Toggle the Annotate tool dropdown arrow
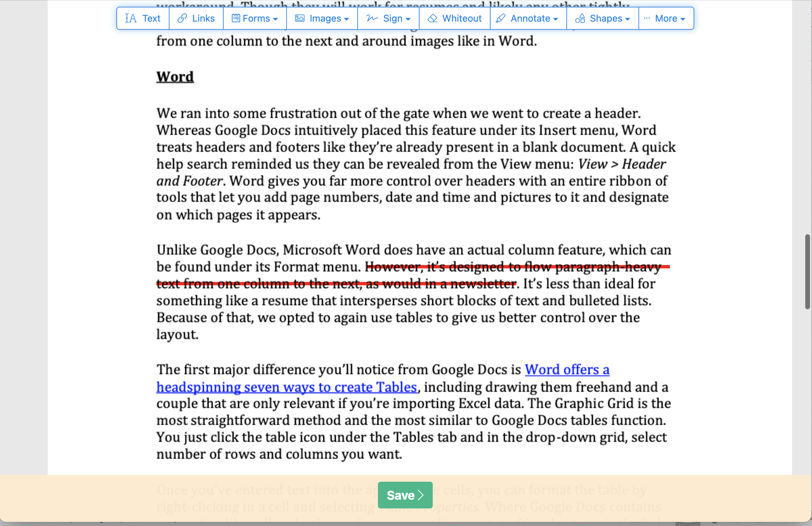 [556, 18]
